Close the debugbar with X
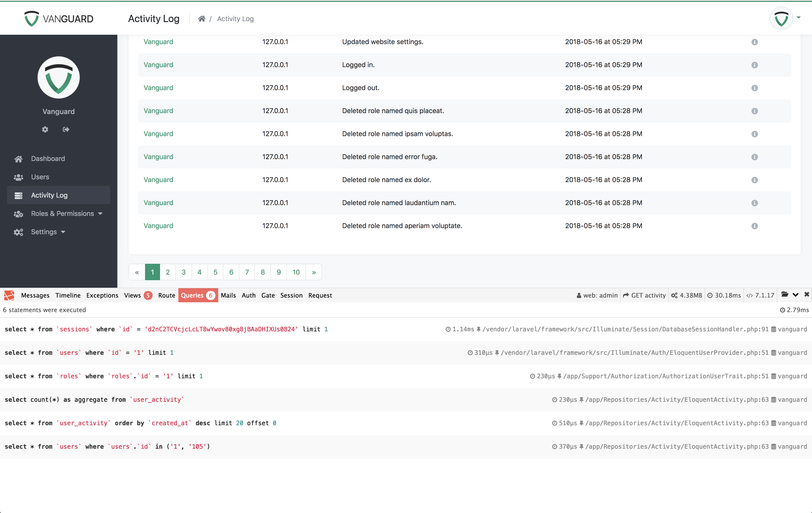The image size is (812, 513). [x=807, y=295]
